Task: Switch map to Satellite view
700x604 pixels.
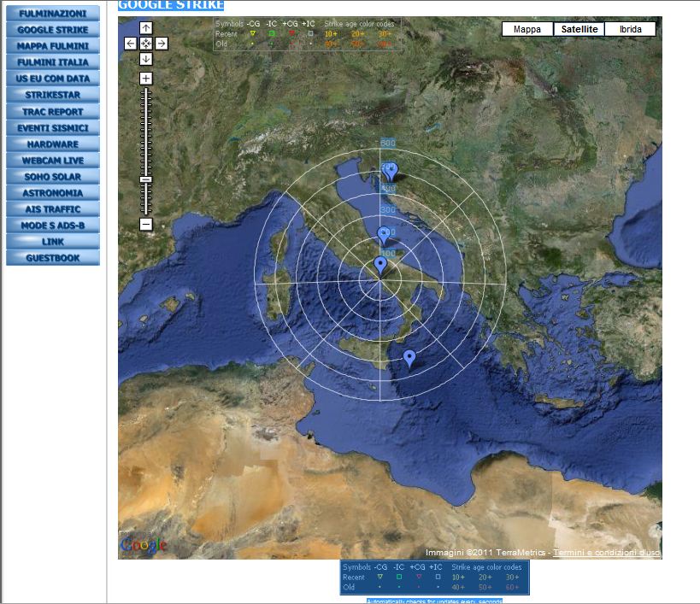Action: (579, 29)
